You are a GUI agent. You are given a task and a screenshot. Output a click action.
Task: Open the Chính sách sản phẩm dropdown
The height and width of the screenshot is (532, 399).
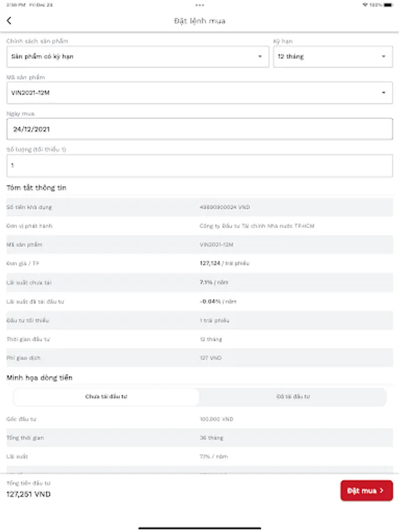click(138, 57)
